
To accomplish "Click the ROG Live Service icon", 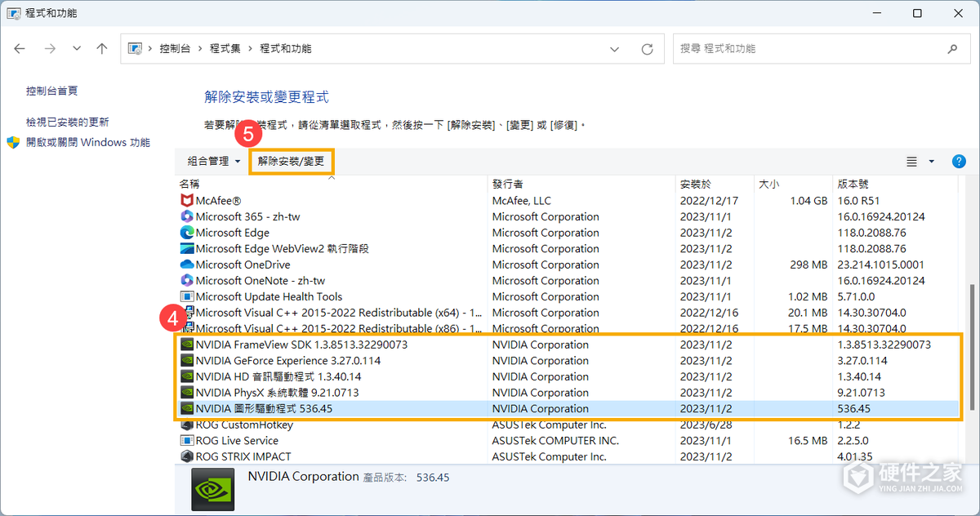I will pyautogui.click(x=187, y=441).
